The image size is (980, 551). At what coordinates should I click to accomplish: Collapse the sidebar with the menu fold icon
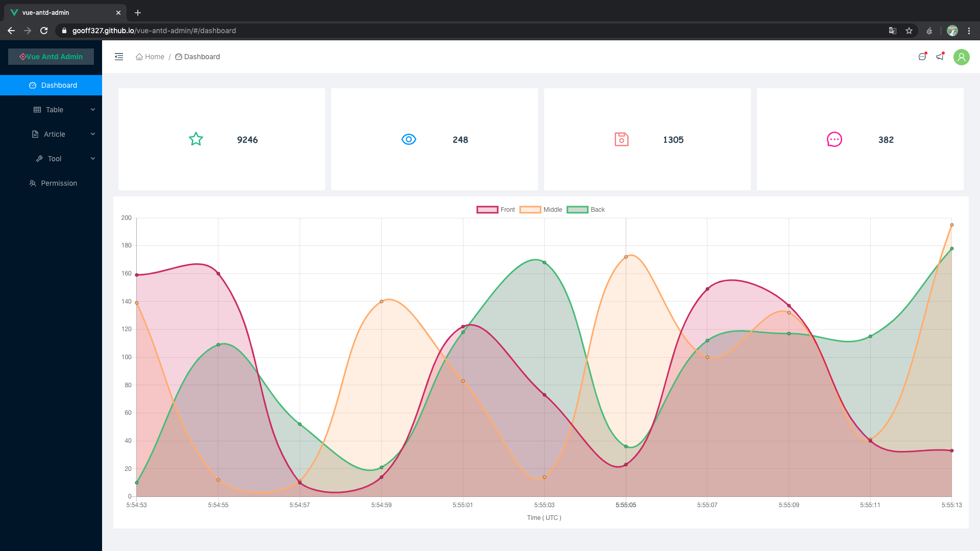(x=119, y=57)
